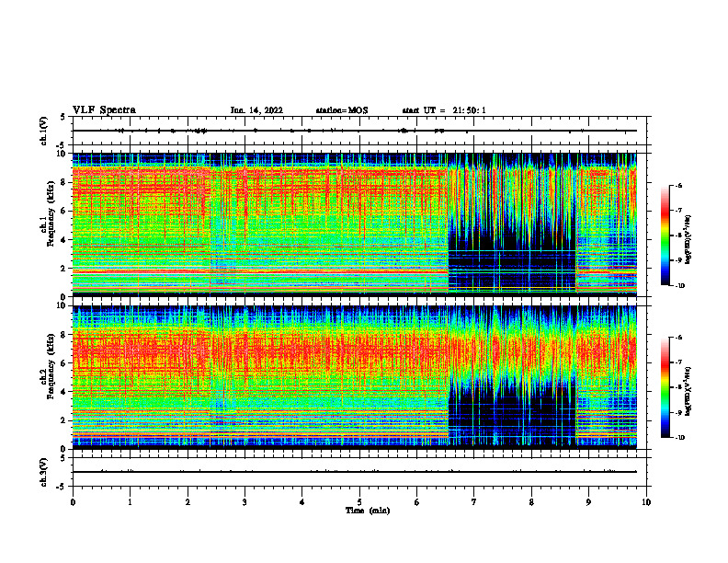Click the "ch.3(V)" waveform axis label
The width and height of the screenshot is (728, 563).
tap(44, 472)
